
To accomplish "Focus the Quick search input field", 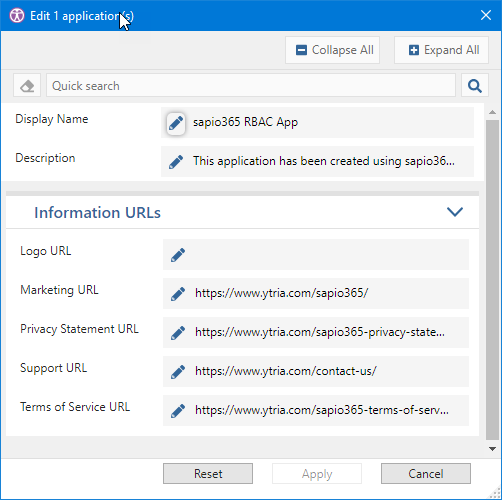I will tap(251, 86).
